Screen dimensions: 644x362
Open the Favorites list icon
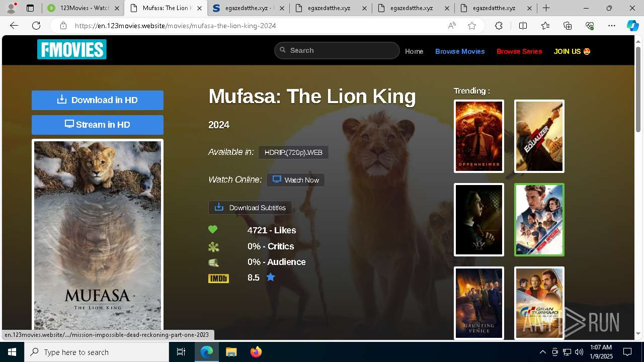pos(545,26)
